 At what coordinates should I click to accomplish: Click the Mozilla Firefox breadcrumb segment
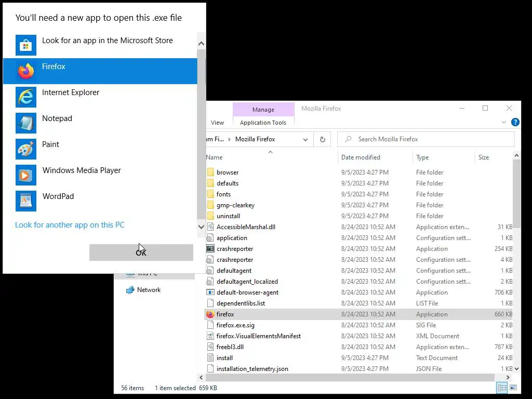tap(255, 139)
